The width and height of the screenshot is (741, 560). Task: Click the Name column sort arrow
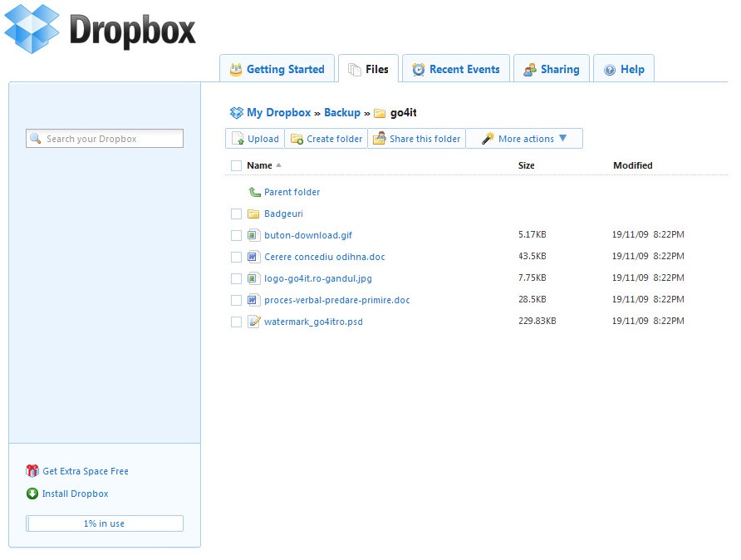coord(279,165)
